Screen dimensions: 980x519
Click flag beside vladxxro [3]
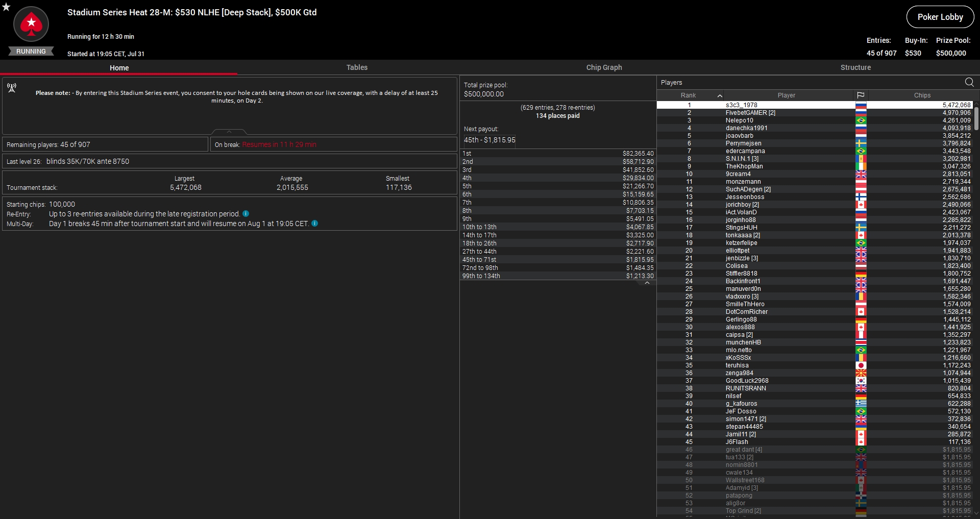point(861,296)
